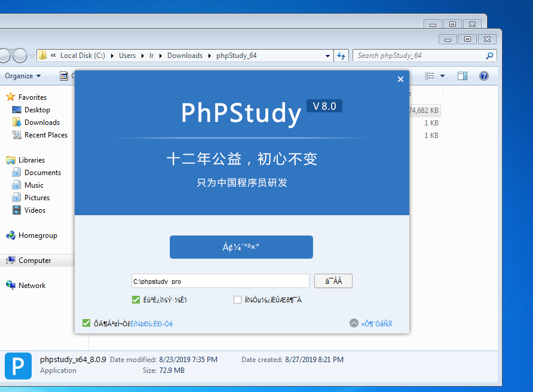Click the search magnifier icon in Explorer
This screenshot has width=533, height=392.
[x=489, y=56]
